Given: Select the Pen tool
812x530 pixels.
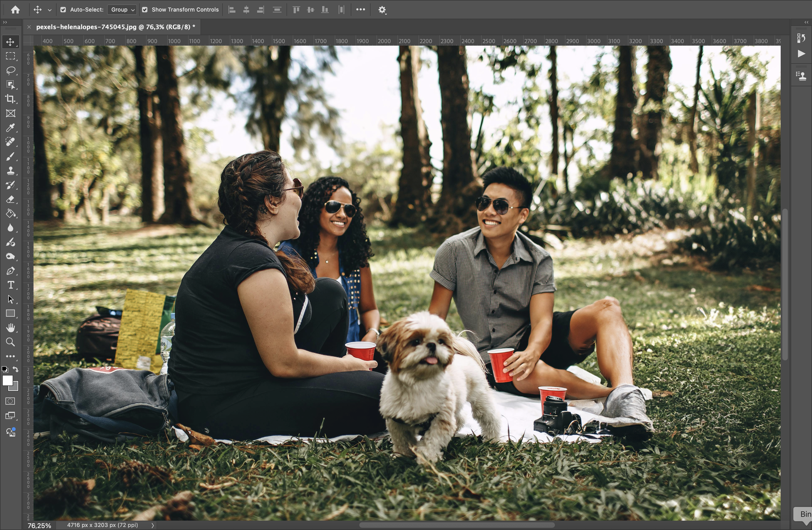Looking at the screenshot, I should click(10, 271).
